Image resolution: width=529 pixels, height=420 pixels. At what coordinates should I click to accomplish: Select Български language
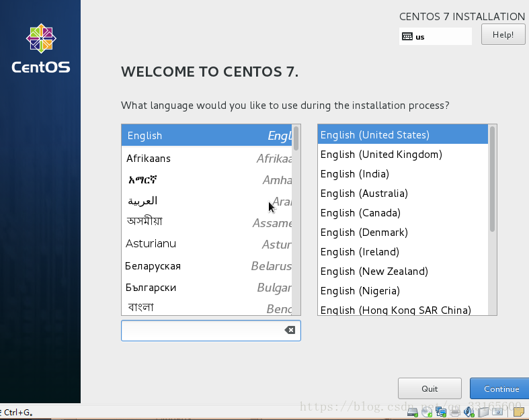pyautogui.click(x=206, y=288)
